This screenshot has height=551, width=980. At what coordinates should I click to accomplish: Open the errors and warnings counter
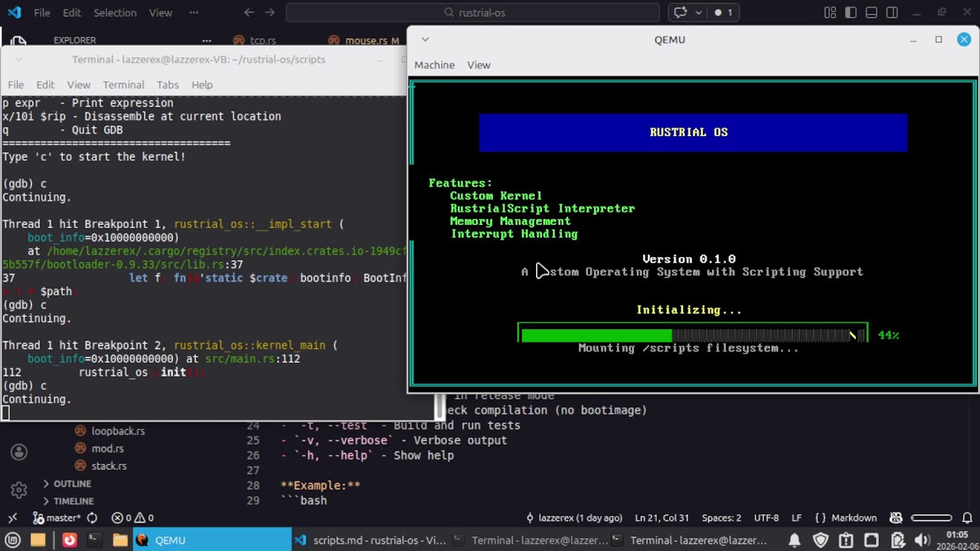132,518
